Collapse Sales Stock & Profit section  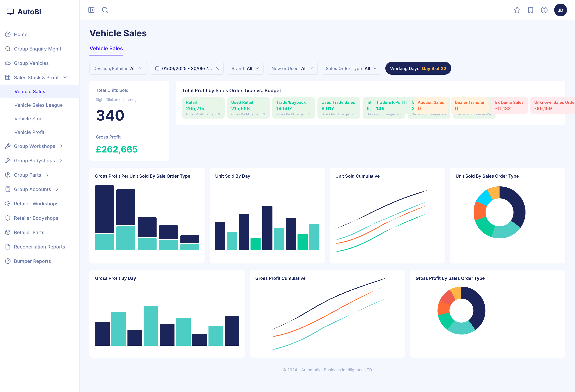(x=36, y=77)
